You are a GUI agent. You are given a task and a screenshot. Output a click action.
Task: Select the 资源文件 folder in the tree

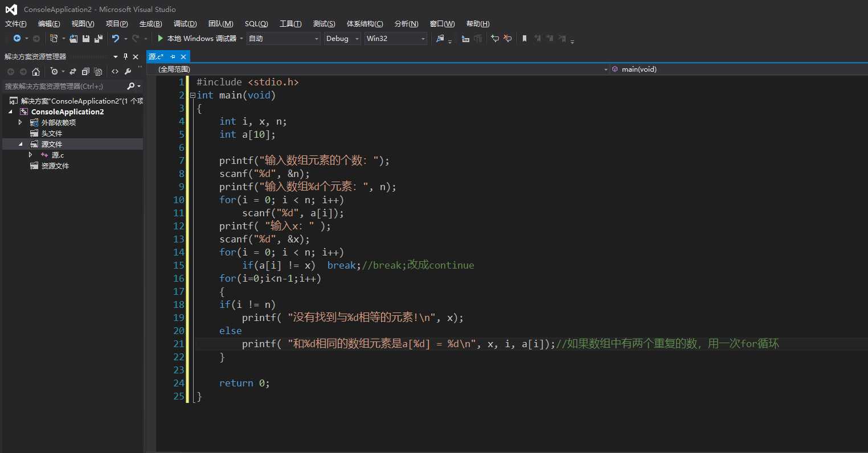(55, 166)
